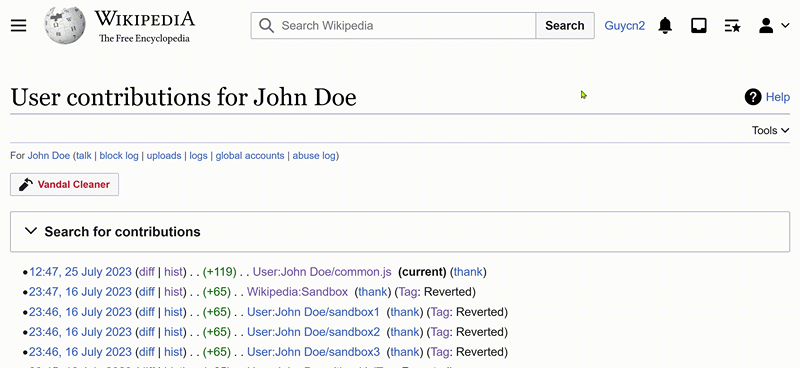Expand Search for contributions section

[x=400, y=232]
